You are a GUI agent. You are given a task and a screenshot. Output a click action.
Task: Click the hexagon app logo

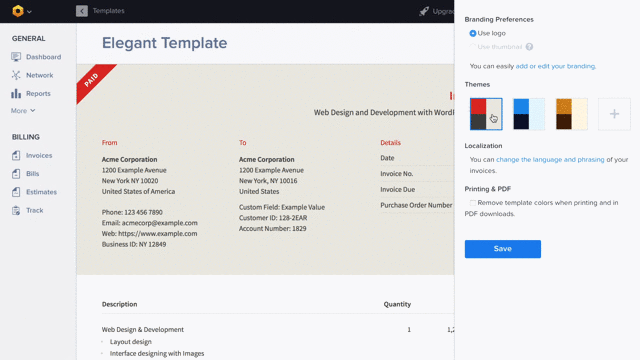point(18,11)
